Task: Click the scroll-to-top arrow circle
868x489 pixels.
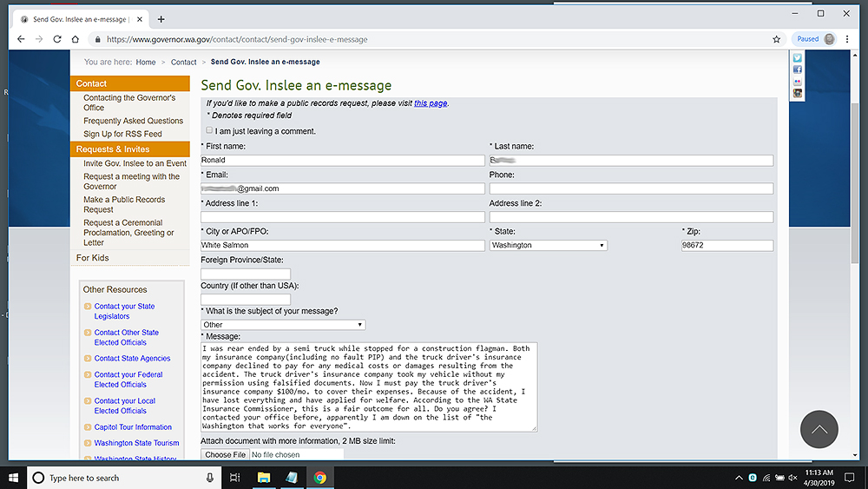Action: (819, 429)
